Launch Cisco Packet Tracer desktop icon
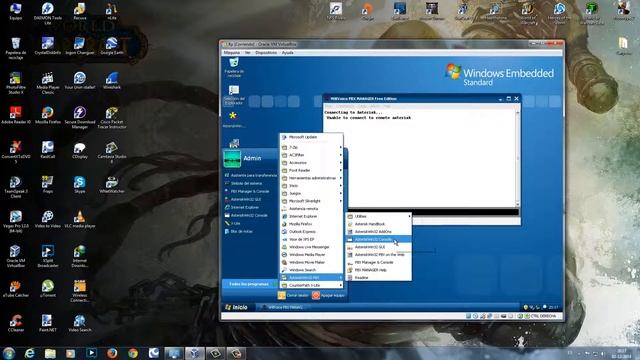The width and height of the screenshot is (640, 360). (x=111, y=118)
